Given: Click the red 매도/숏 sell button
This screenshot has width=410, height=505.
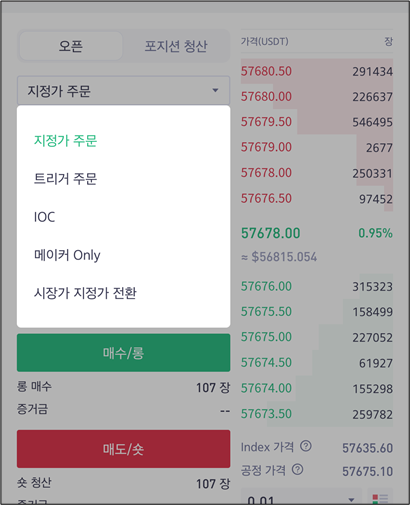Looking at the screenshot, I should coord(123,449).
